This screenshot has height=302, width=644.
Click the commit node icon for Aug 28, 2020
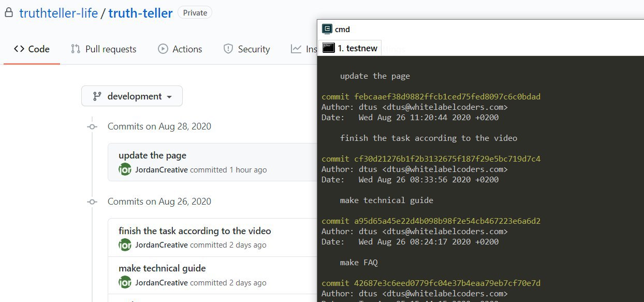click(92, 126)
